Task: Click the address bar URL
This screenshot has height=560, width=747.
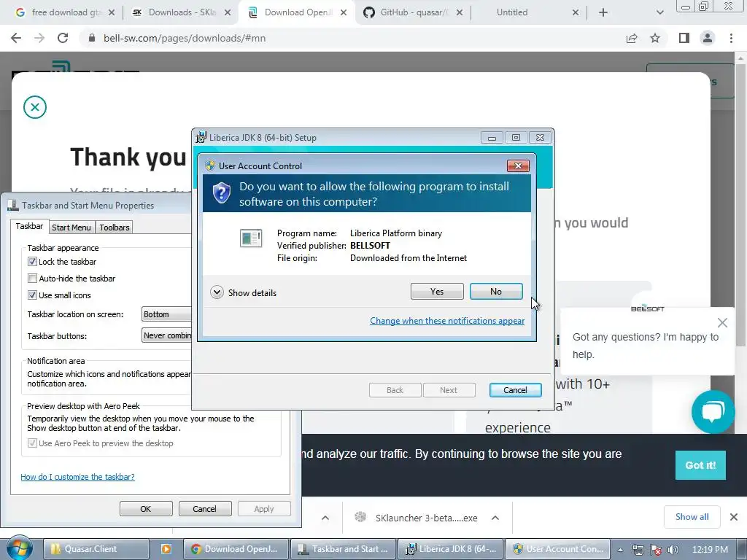Action: pos(185,38)
